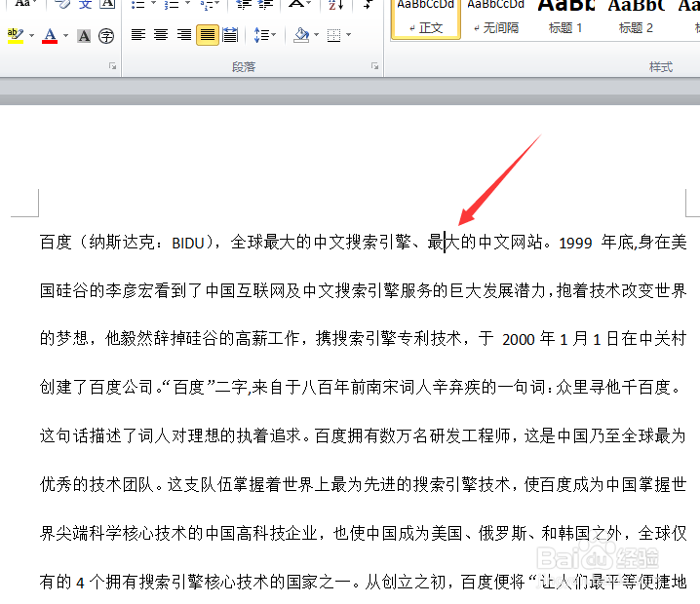
Task: Open the Font dialog launcher
Action: click(112, 66)
